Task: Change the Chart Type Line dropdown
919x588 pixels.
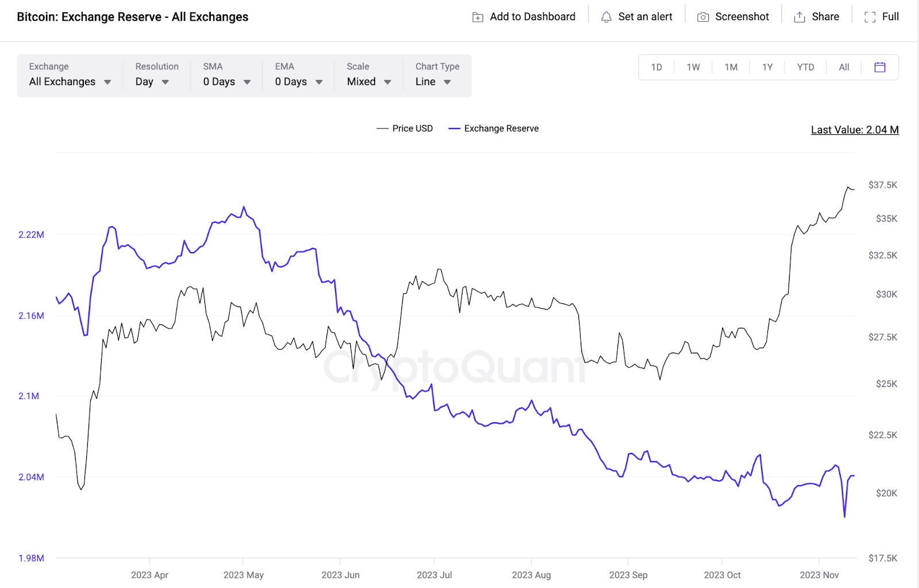Action: pos(433,82)
